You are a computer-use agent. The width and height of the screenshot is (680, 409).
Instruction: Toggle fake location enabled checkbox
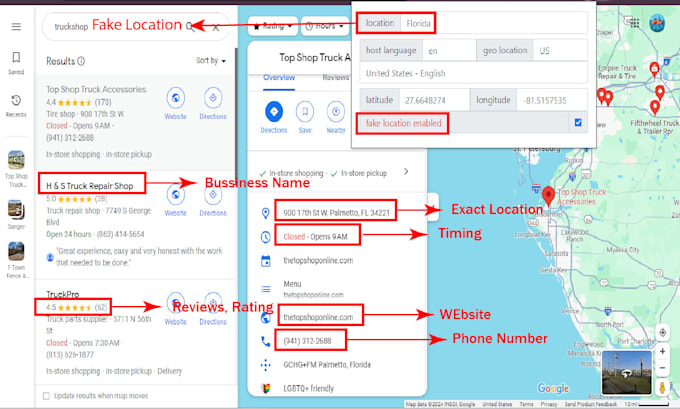point(578,123)
